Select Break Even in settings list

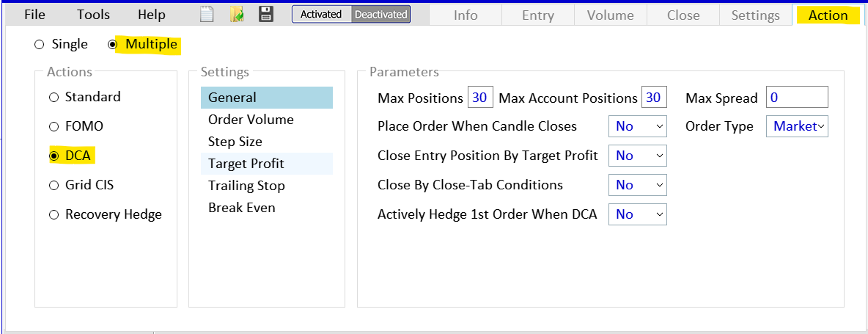click(x=242, y=208)
